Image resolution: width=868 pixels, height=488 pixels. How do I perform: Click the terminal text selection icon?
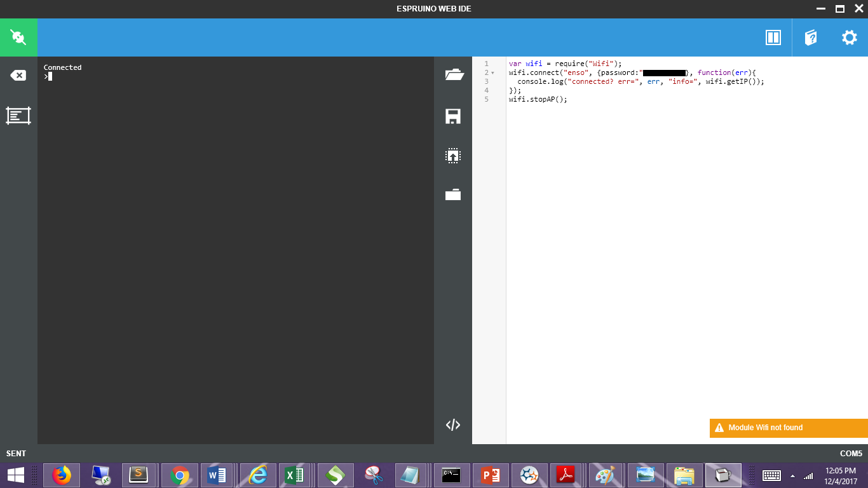coord(18,116)
